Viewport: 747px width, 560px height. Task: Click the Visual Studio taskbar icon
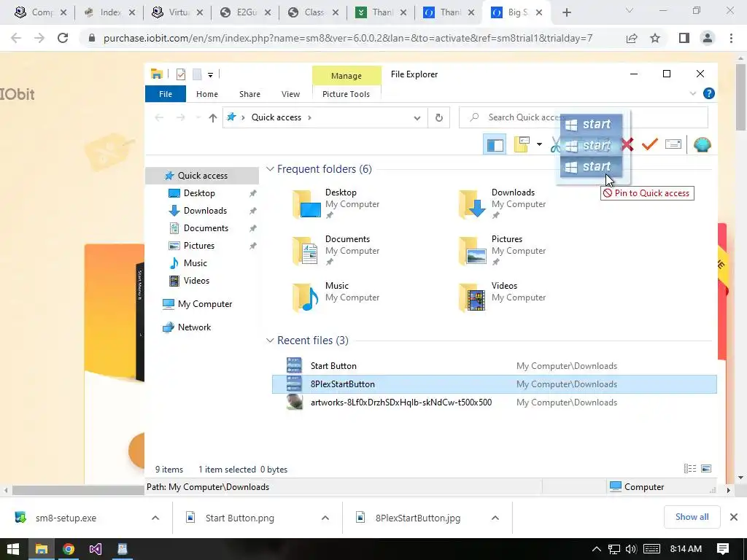(x=96, y=550)
